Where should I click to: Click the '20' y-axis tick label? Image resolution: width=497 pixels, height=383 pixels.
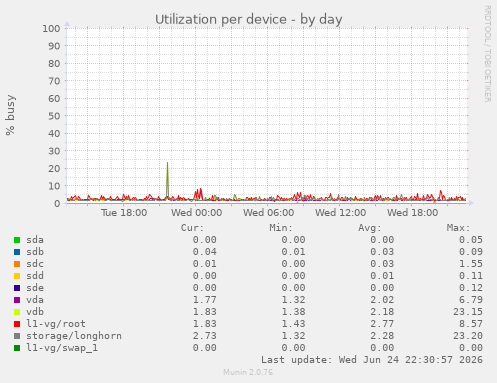[54, 169]
